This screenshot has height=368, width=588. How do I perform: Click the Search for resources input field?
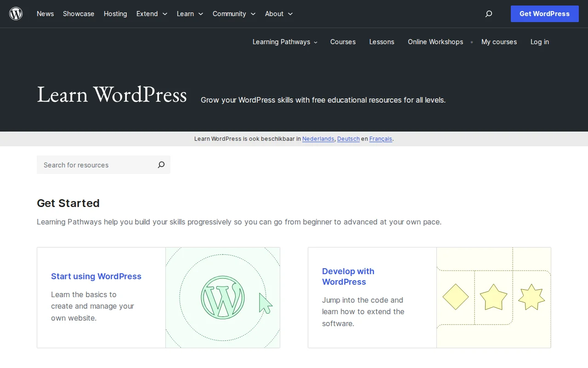(92, 165)
